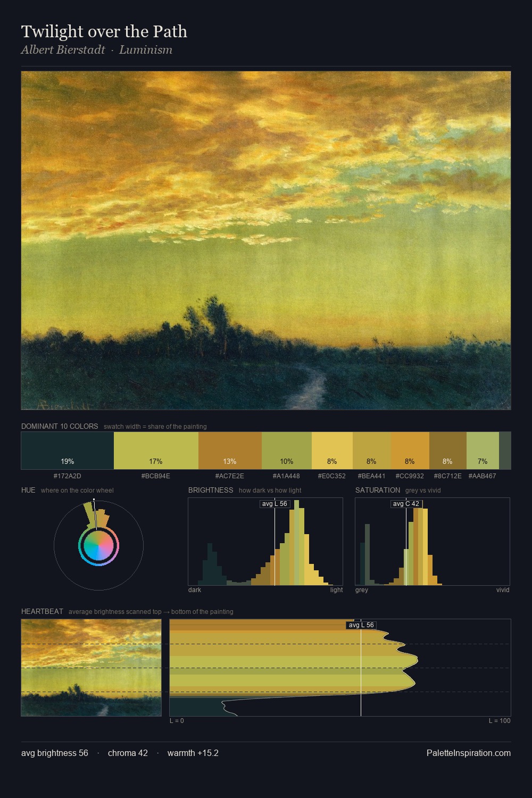The height and width of the screenshot is (798, 532).
Task: Click the 'light' axis label under brightness
Action: [x=337, y=590]
